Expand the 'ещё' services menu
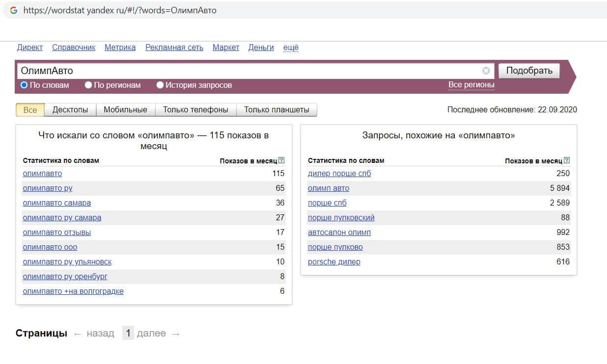The width and height of the screenshot is (607, 364). pos(291,48)
